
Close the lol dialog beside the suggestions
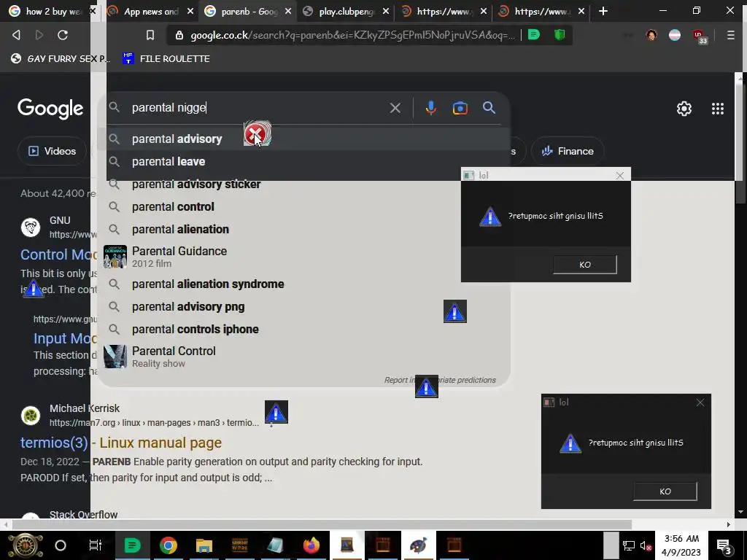[620, 176]
